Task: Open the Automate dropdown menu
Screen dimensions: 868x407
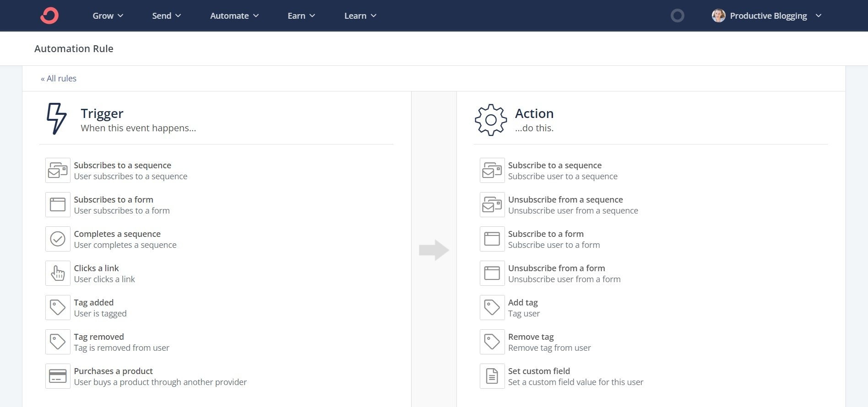Action: [x=234, y=16]
